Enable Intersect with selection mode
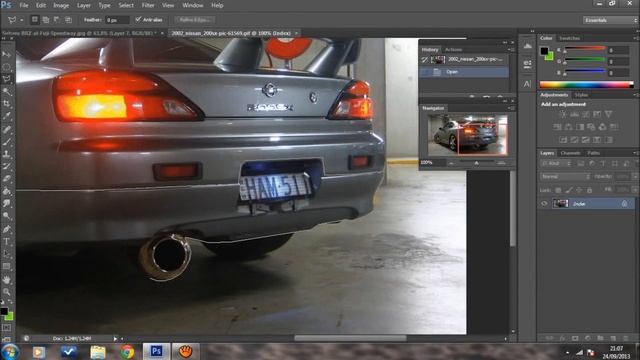The width and height of the screenshot is (640, 360). tap(68, 19)
